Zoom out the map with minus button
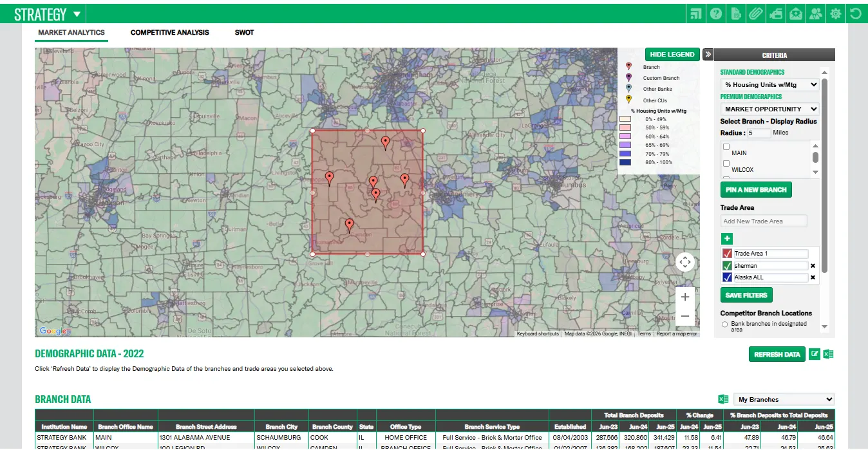The width and height of the screenshot is (868, 450). coord(685,316)
